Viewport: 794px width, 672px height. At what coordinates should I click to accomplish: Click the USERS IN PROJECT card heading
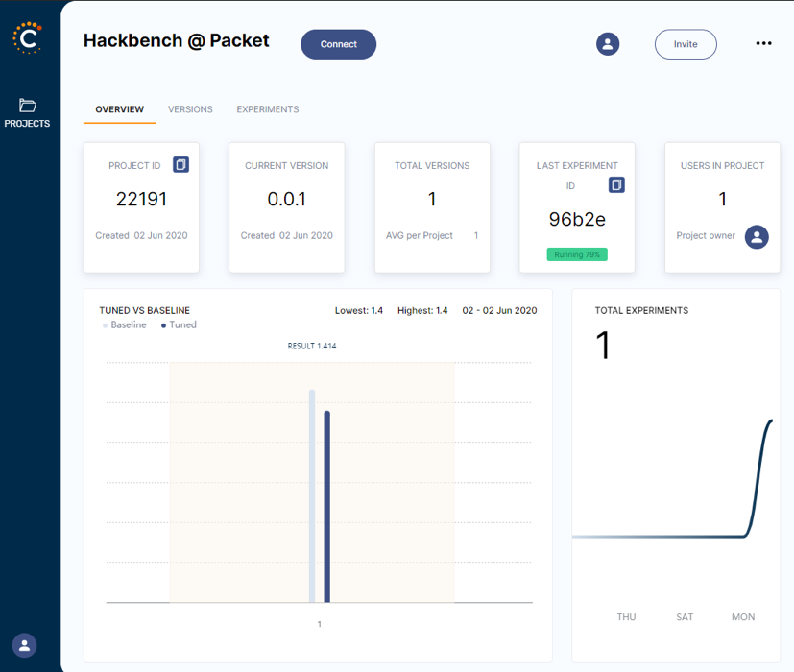(x=722, y=165)
